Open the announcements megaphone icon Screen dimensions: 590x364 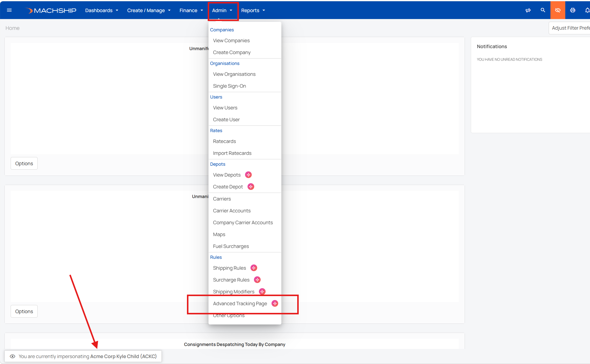[x=528, y=10]
